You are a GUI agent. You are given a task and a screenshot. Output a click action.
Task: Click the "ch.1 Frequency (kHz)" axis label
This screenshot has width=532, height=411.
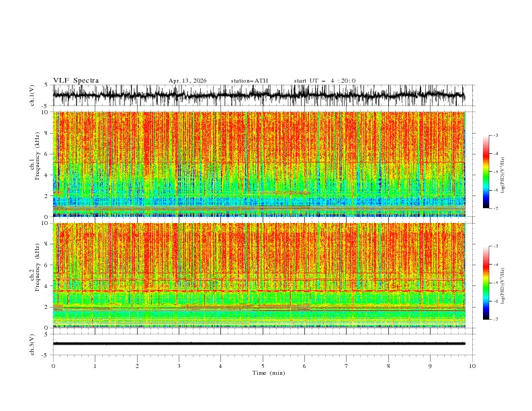[35, 155]
